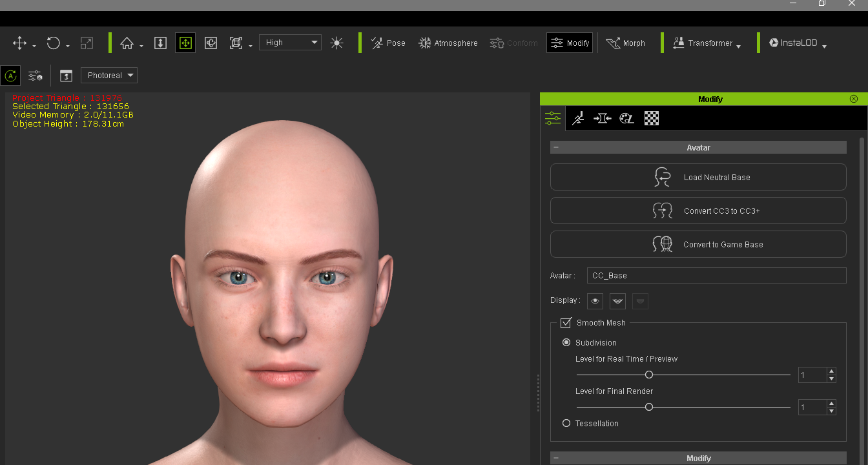Open the Material palette tab icon
This screenshot has width=868, height=465.
coord(626,118)
